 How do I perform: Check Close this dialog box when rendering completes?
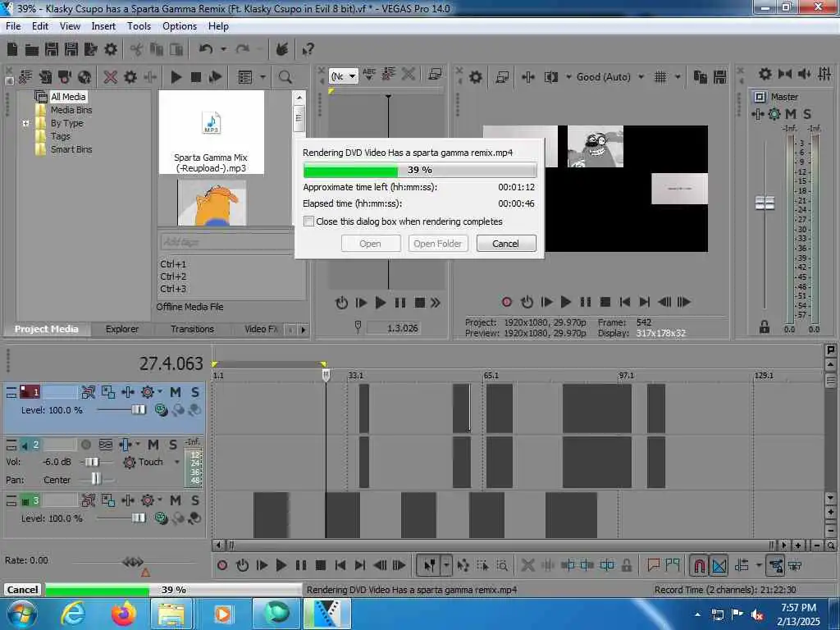[309, 221]
